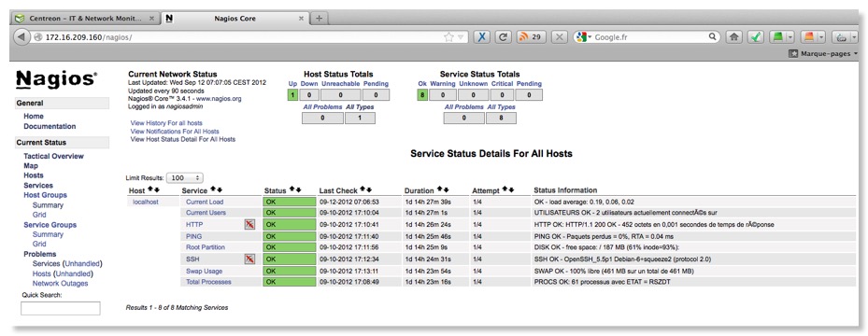
Task: Sort Last Check column descending arrow
Action: point(369,189)
